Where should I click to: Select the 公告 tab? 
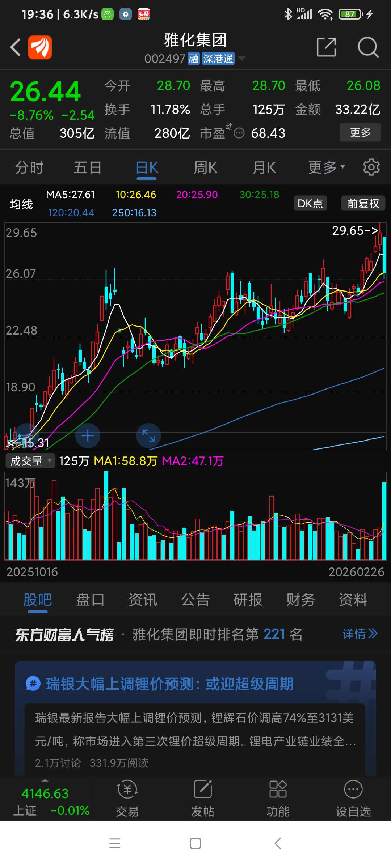tap(195, 600)
